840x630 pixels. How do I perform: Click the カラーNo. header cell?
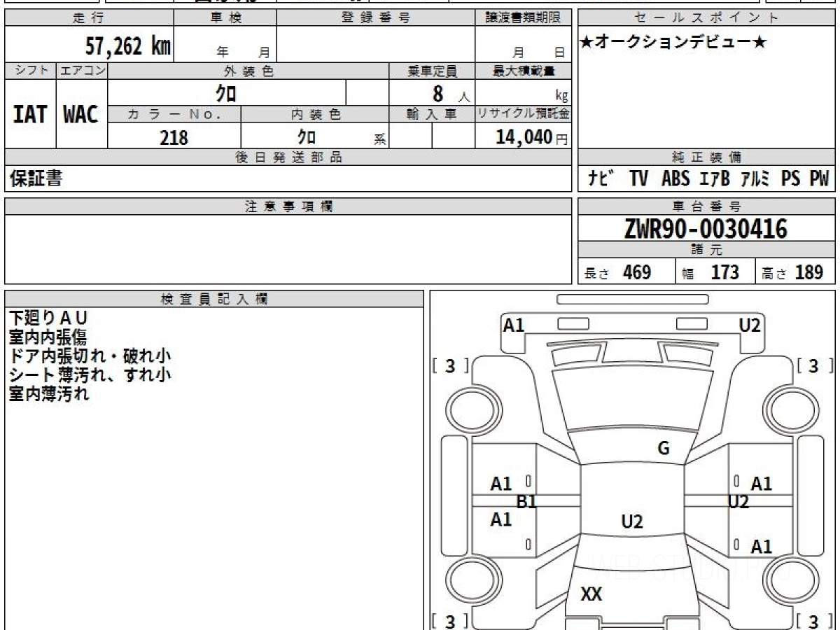tap(174, 115)
